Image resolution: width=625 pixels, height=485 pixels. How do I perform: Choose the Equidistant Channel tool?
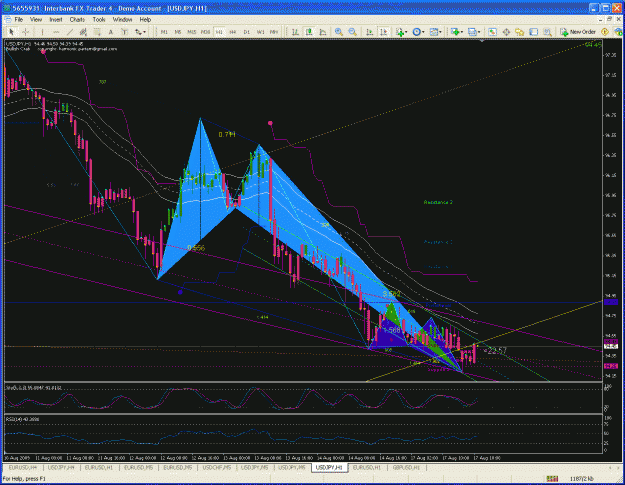pos(83,32)
